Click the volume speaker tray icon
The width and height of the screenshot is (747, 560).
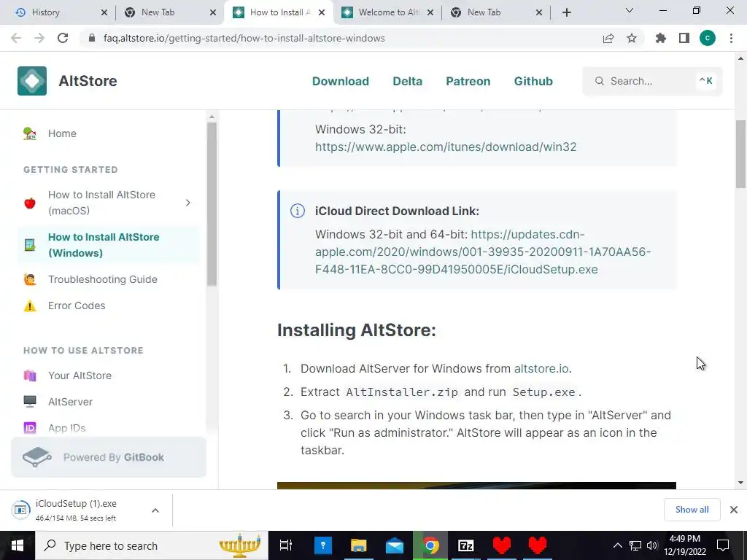click(652, 545)
